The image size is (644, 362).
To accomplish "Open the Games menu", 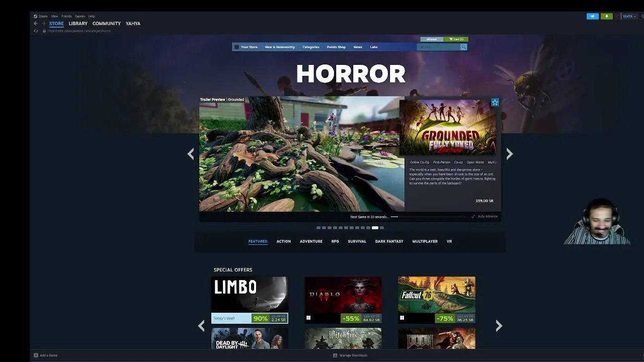I will 80,16.
